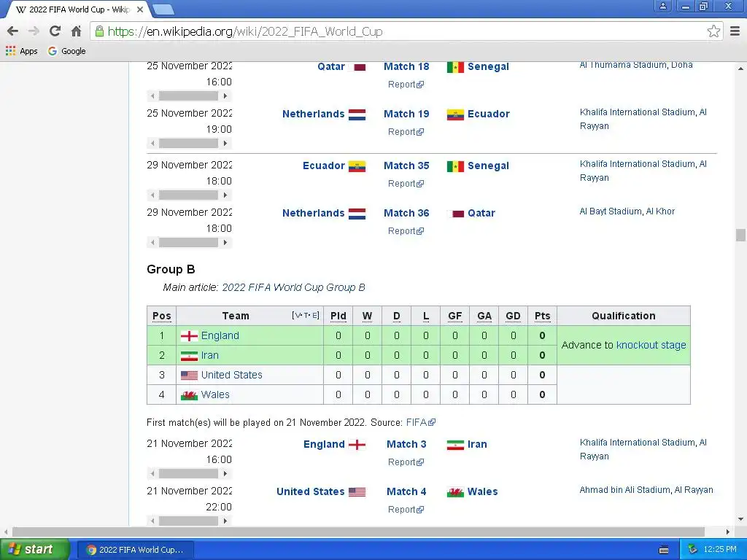Close the 2022 FIFA World Cup tab
Image resolution: width=747 pixels, height=560 pixels.
140,9
